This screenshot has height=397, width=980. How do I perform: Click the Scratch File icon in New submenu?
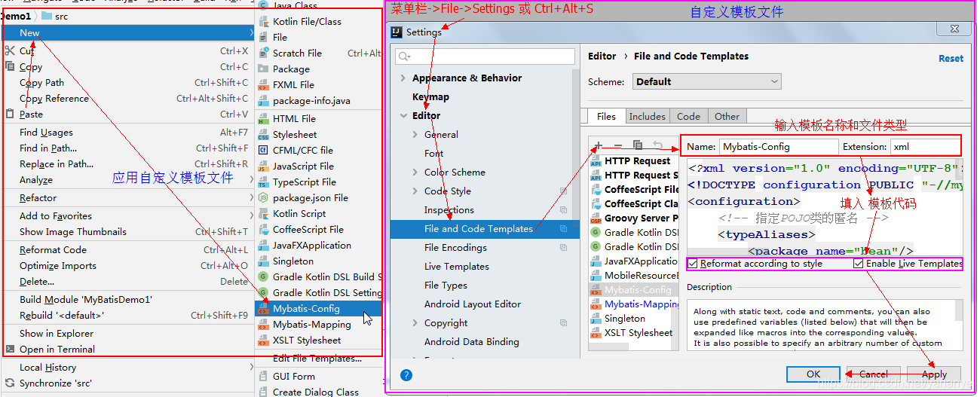point(263,53)
